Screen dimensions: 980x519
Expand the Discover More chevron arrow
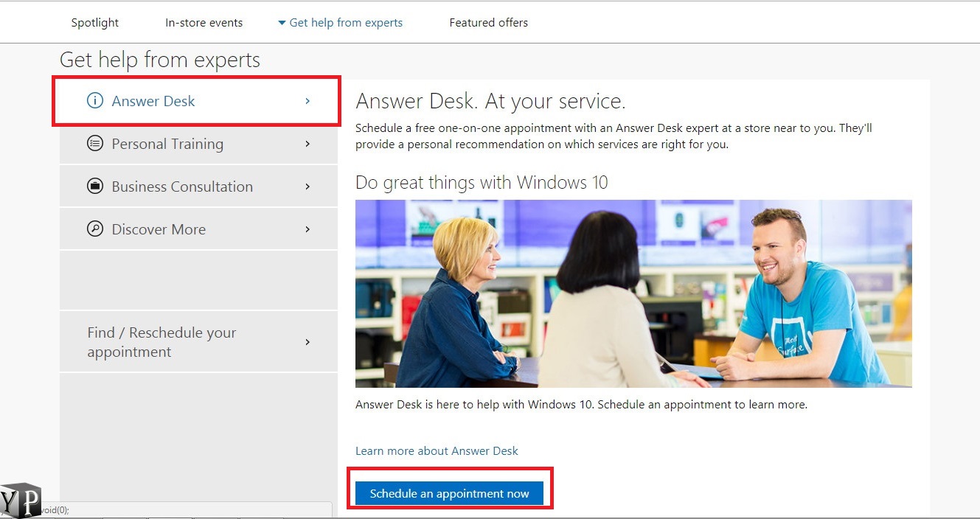click(307, 229)
